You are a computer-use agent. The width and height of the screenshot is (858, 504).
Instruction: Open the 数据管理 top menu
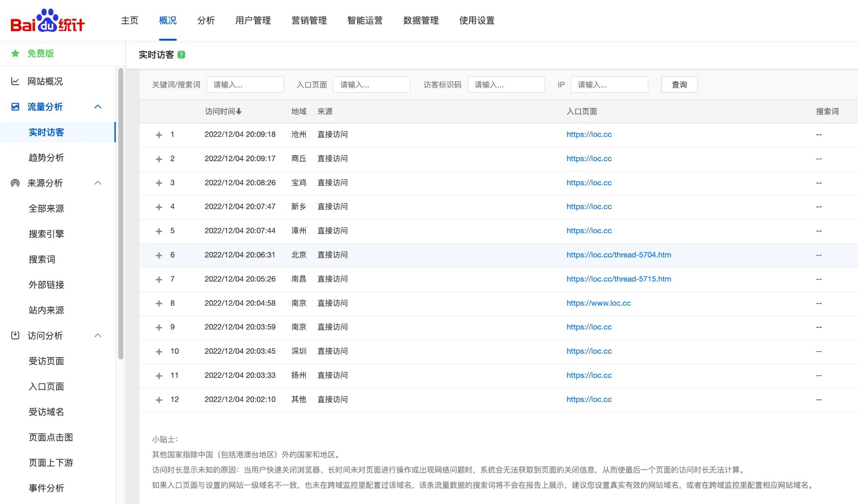point(421,21)
